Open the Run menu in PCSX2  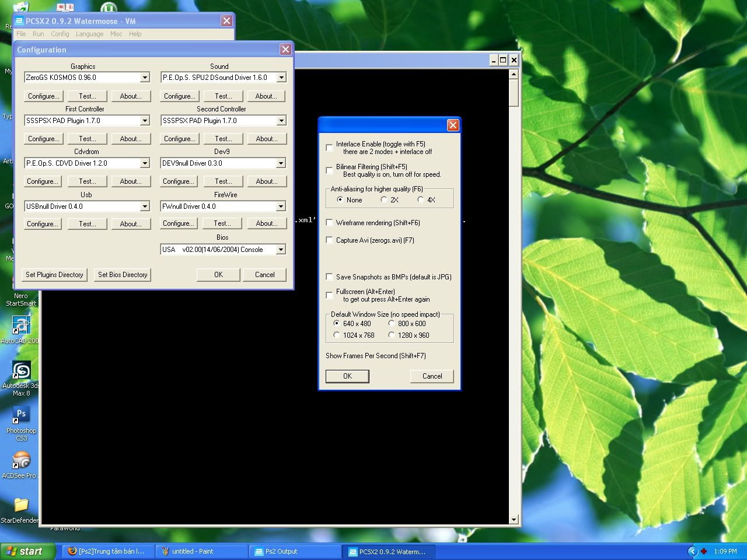click(x=38, y=34)
